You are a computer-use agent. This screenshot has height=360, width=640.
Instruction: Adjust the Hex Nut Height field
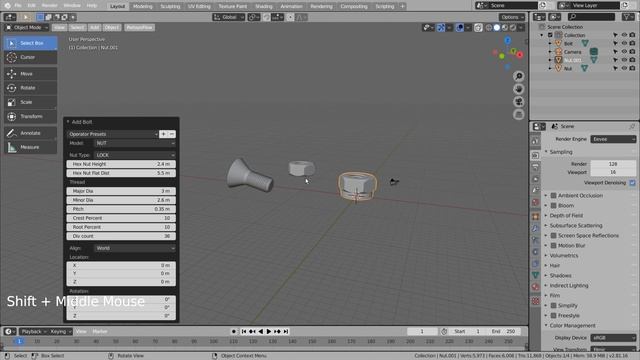(x=121, y=164)
